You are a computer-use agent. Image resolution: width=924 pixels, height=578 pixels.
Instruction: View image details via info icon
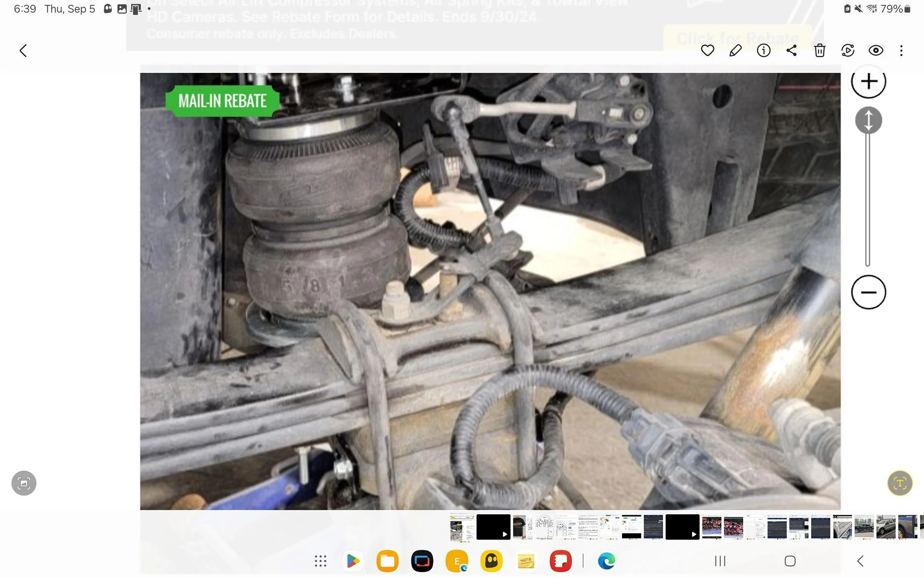coord(763,50)
